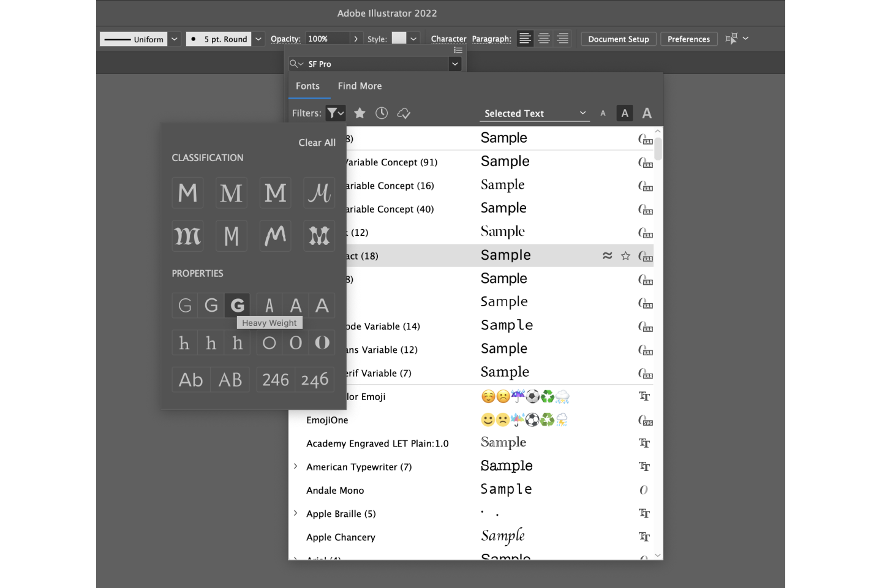Screen dimensions: 882x588
Task: Expand Apple Braille font family
Action: pyautogui.click(x=295, y=513)
